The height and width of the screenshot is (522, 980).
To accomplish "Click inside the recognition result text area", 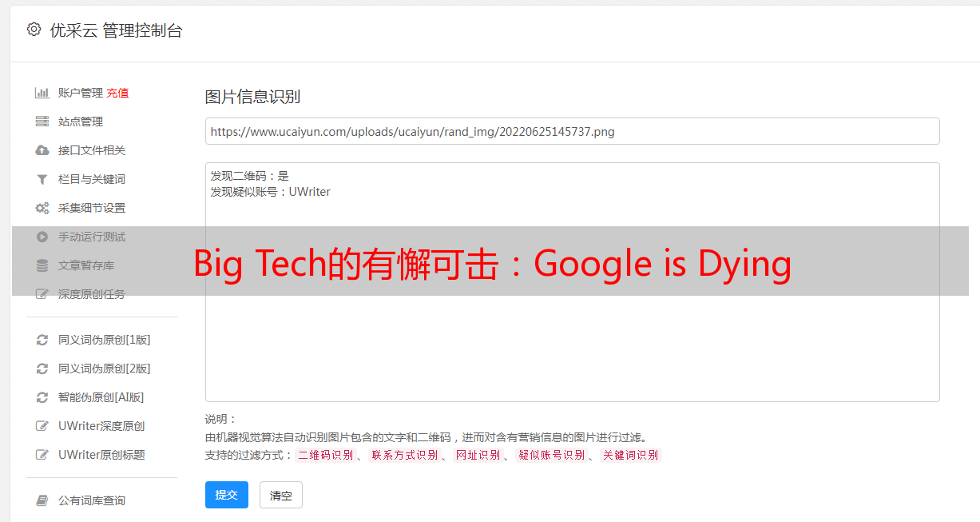I will point(572,282).
